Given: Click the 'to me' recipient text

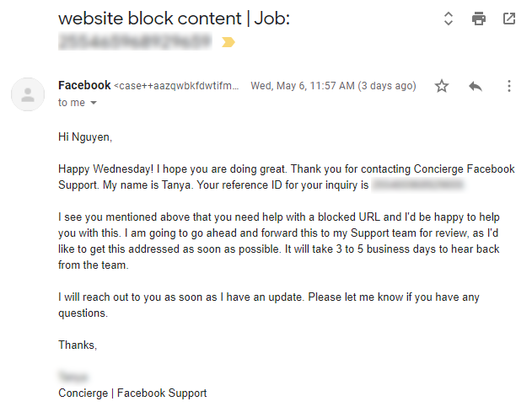Looking at the screenshot, I should [71, 103].
